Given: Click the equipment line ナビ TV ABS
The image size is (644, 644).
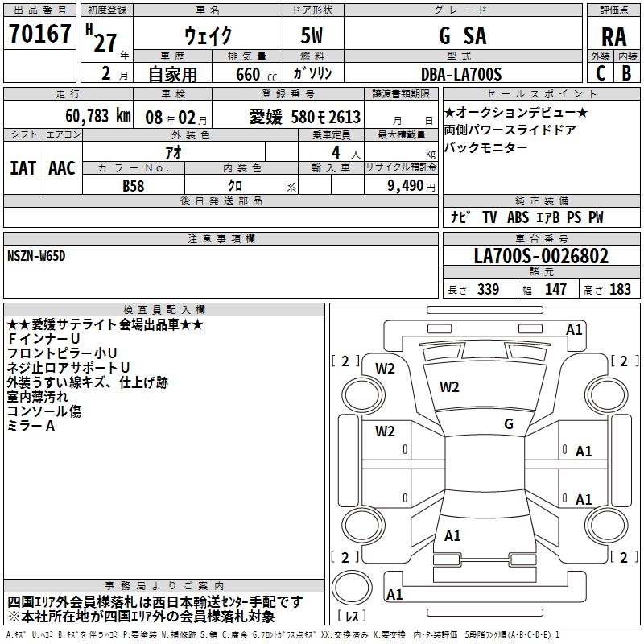Looking at the screenshot, I should (527, 217).
